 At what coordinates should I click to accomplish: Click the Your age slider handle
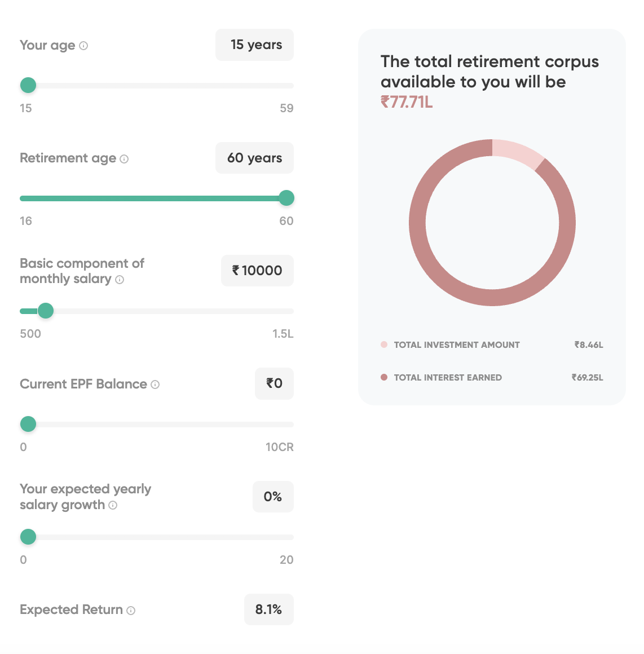pyautogui.click(x=28, y=86)
